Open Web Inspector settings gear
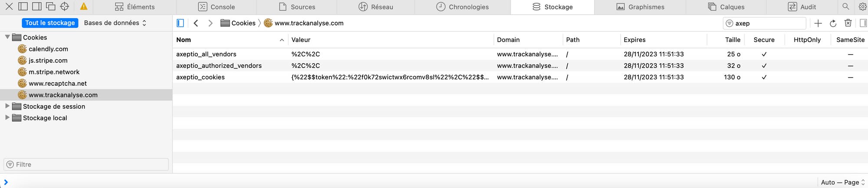This screenshot has height=188, width=868. (862, 6)
